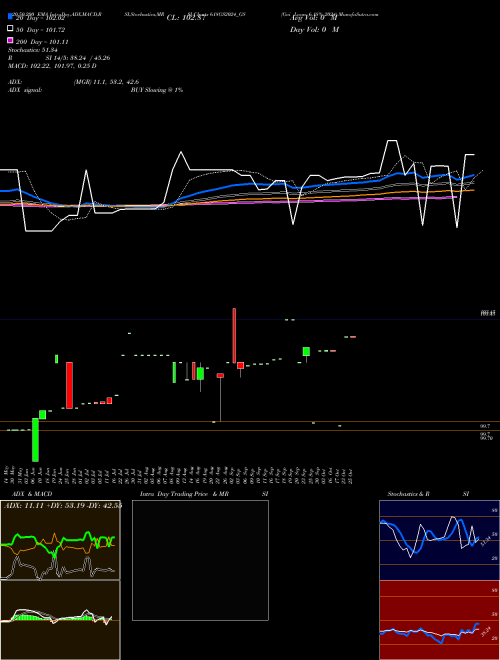Click the white 50 Day legend swatch
Screen dimensions: 500x660
pos(11,28)
